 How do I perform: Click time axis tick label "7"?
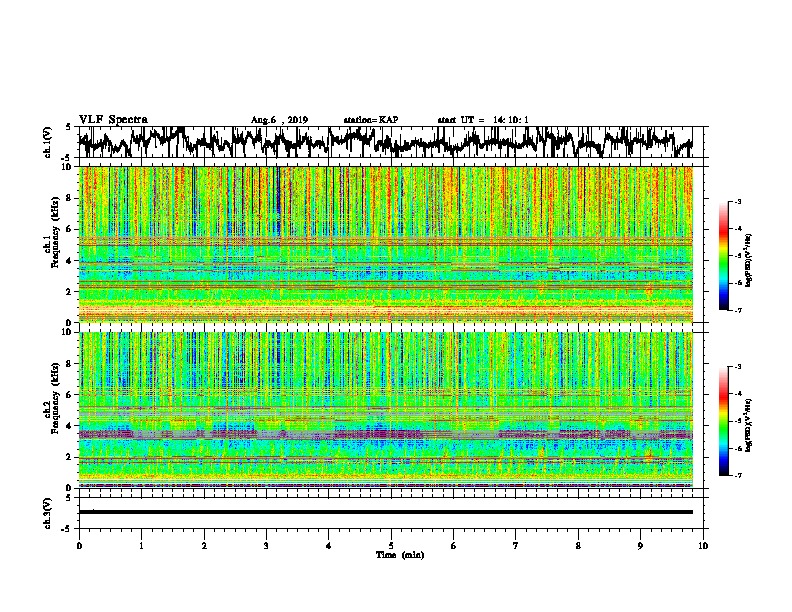[x=516, y=546]
